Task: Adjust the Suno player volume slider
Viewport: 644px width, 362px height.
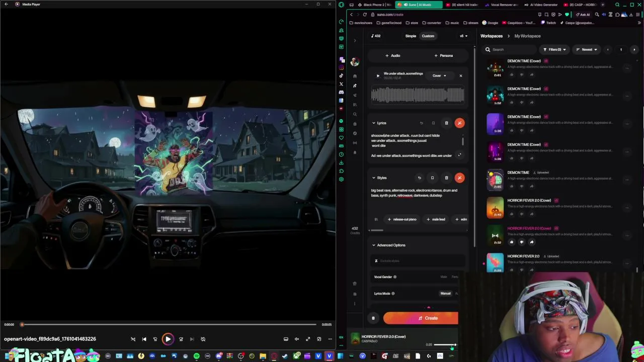Action: [x=445, y=345]
